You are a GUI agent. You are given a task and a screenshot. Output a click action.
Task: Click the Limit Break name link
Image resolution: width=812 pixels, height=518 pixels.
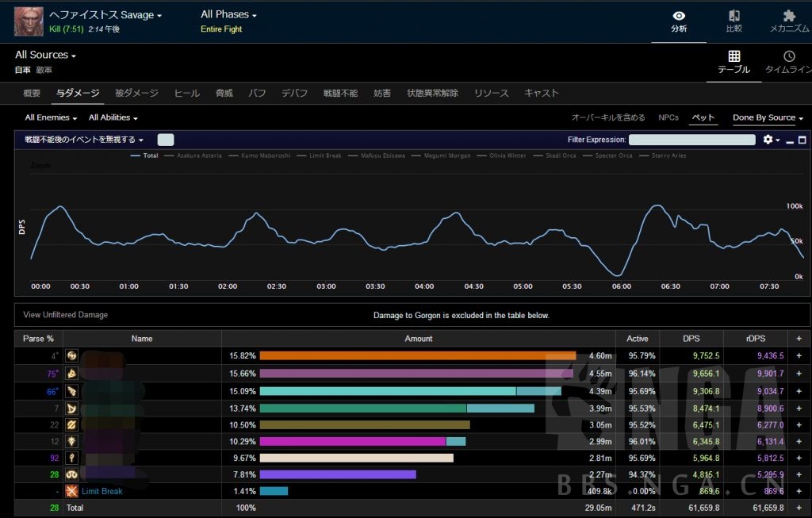coord(101,491)
